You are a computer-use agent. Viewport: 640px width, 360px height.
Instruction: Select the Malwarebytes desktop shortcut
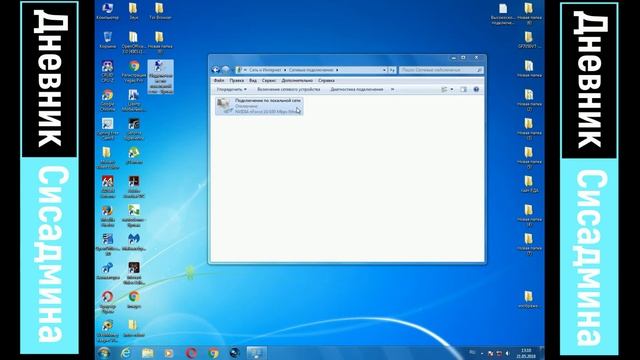click(134, 242)
